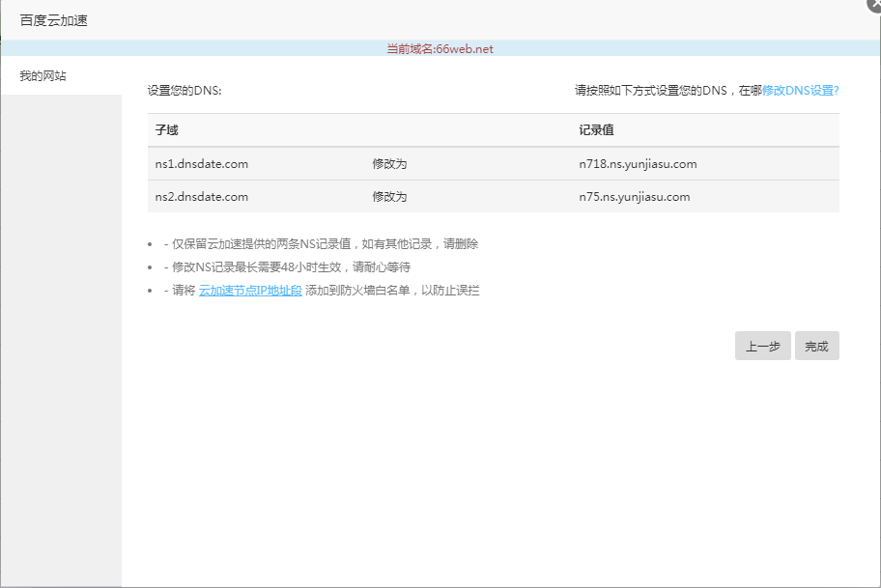Open the 修改DNS设置? help link

pos(800,91)
